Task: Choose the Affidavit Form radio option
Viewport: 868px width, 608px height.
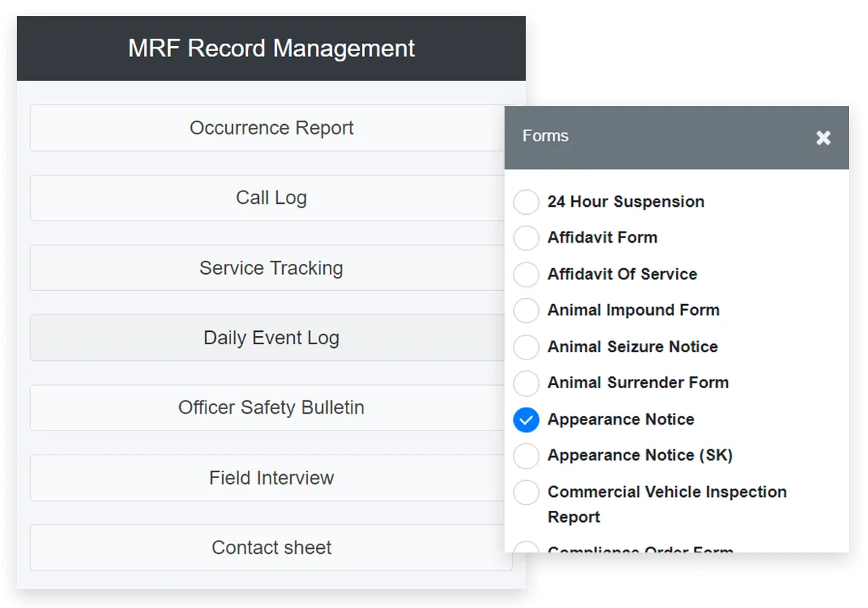Action: click(526, 238)
